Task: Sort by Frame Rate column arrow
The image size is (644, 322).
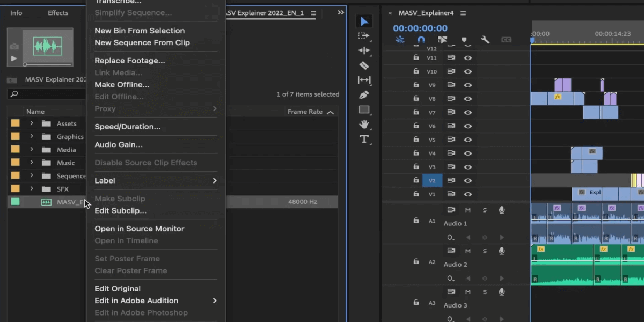Action: (x=330, y=112)
